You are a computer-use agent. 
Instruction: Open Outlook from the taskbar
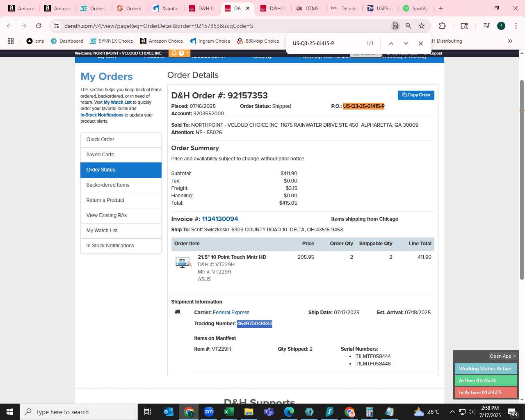(169, 412)
